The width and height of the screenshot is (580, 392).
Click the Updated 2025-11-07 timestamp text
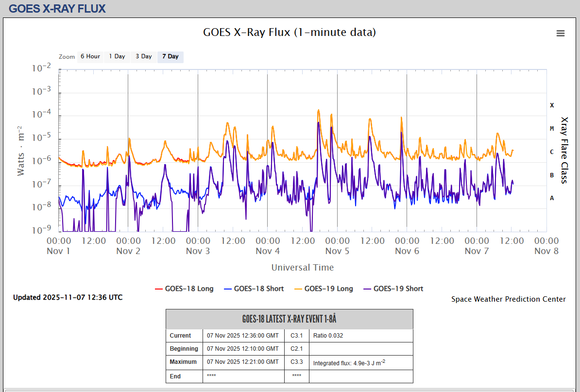[x=68, y=297]
